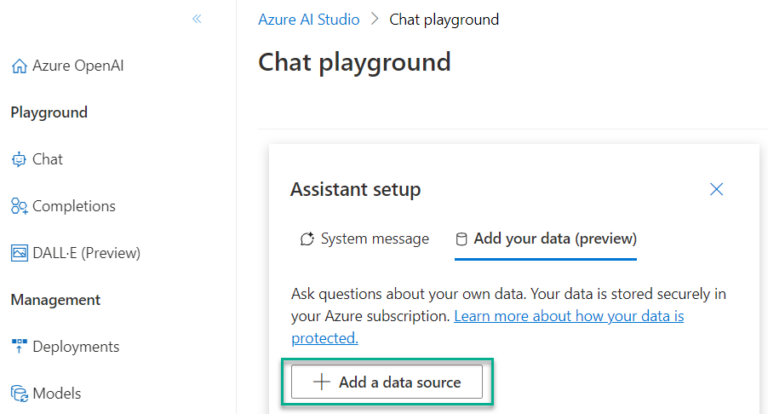Select the Completions label in Playground section
Viewport: 768px width, 414px height.
point(74,206)
